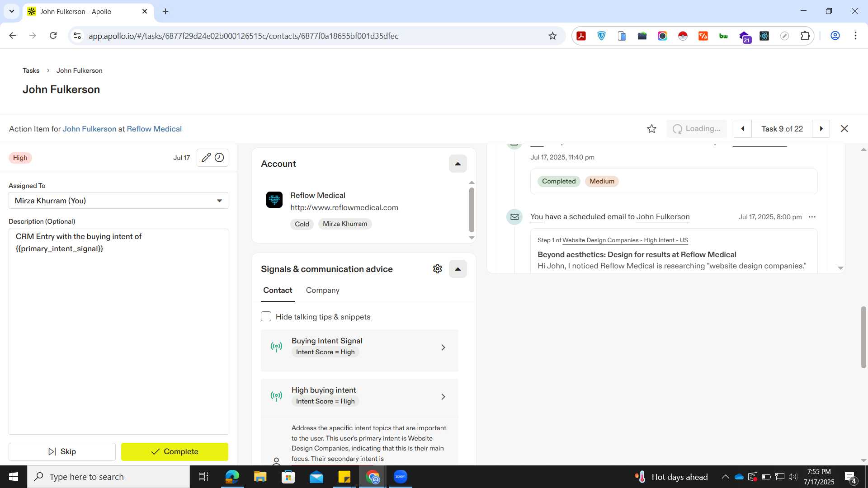868x488 pixels.
Task: Go to the next task arrow
Action: [821, 129]
